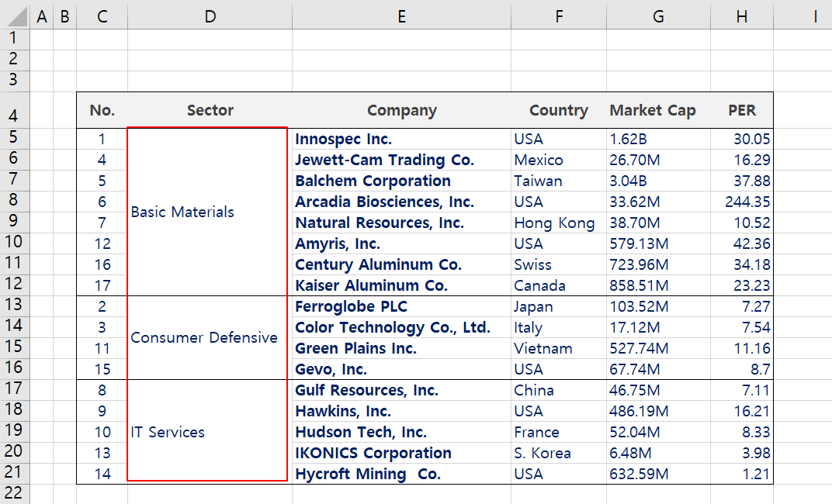Click the Amyris, Inc. cell
Screen dimensions: 832x504
coord(402,243)
